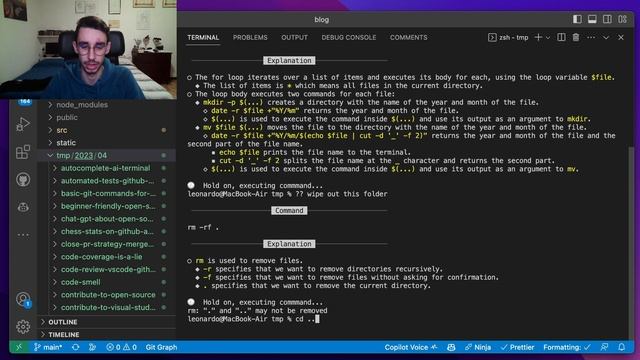Open errors and warnings count

tap(121, 347)
